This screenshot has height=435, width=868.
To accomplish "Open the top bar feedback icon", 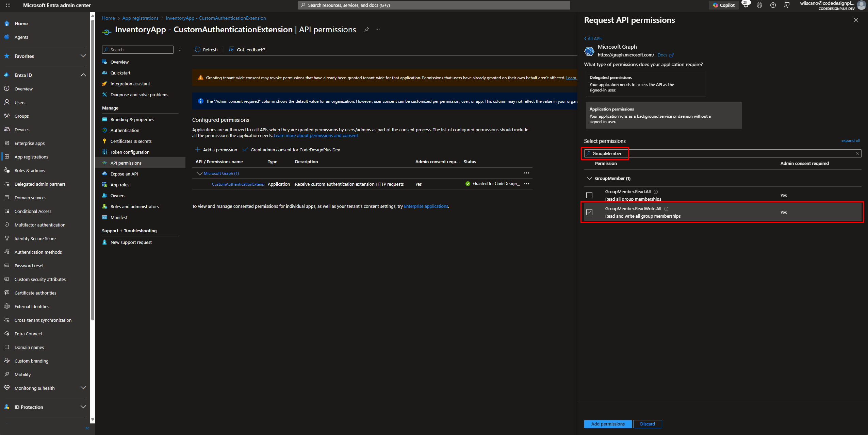I will (x=787, y=5).
